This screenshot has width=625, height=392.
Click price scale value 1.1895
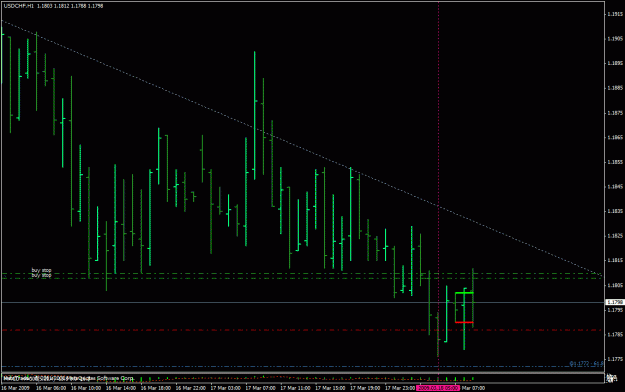615,63
